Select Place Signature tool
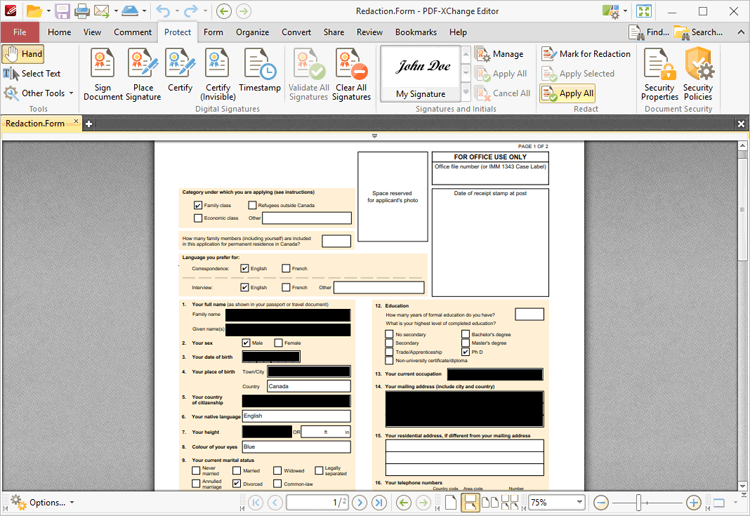The width and height of the screenshot is (750, 516). (x=143, y=74)
